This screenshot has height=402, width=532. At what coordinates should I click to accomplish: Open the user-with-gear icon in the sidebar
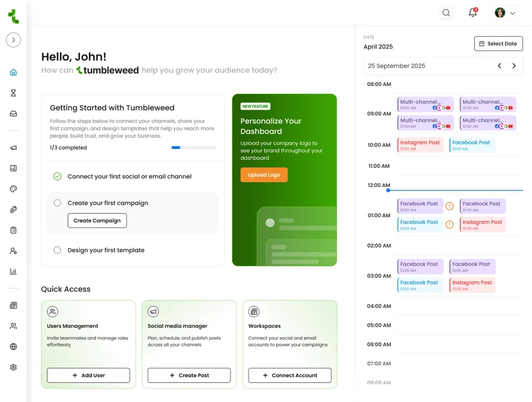13,251
